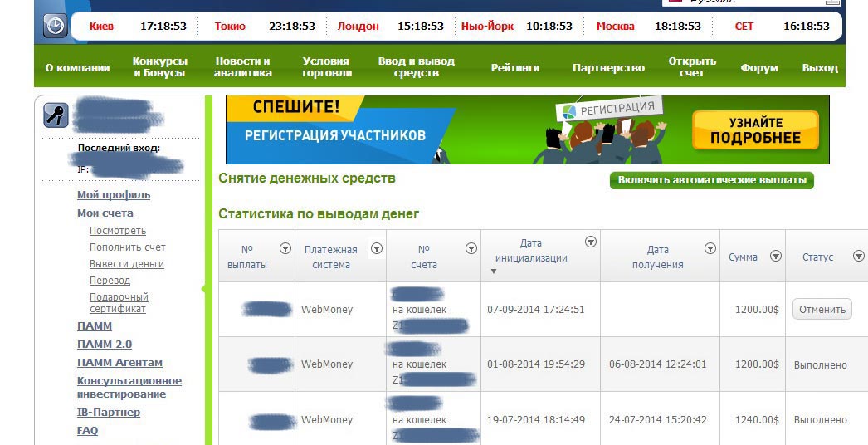Open filter icon for Дата получения column
868x445 pixels.
tap(710, 248)
